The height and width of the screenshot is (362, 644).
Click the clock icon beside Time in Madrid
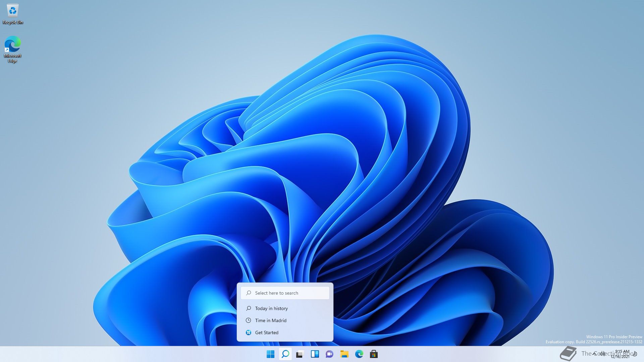[249, 320]
